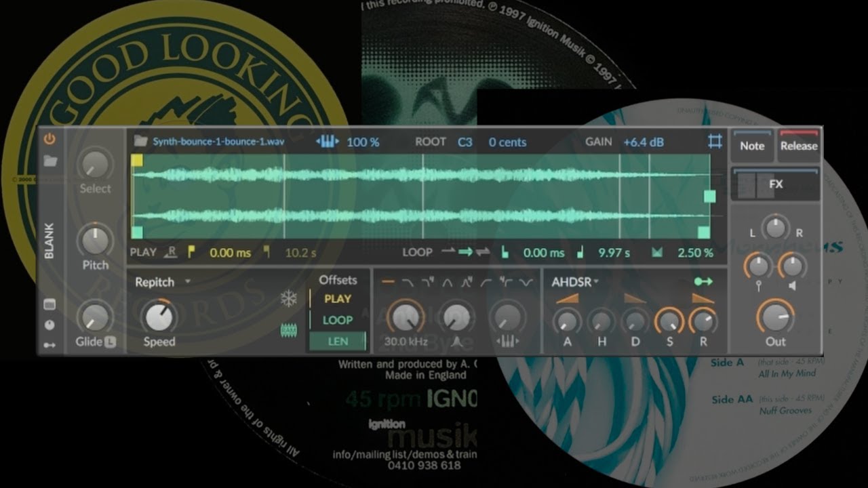
Task: Open the device preset folder icon
Action: (50, 161)
